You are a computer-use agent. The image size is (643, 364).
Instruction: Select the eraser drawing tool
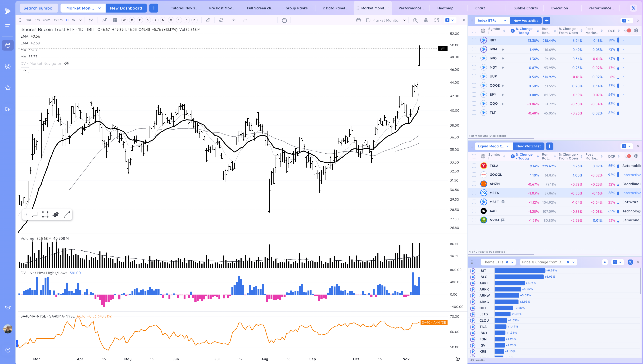(208, 20)
